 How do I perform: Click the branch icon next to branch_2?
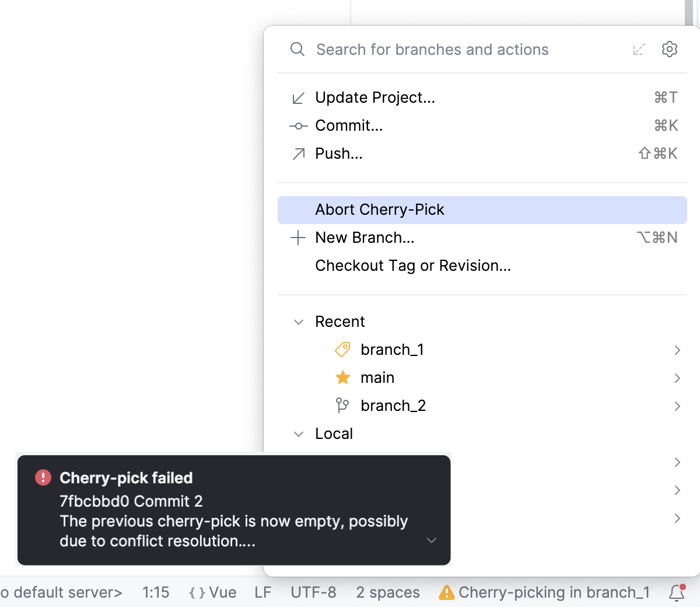coord(342,405)
